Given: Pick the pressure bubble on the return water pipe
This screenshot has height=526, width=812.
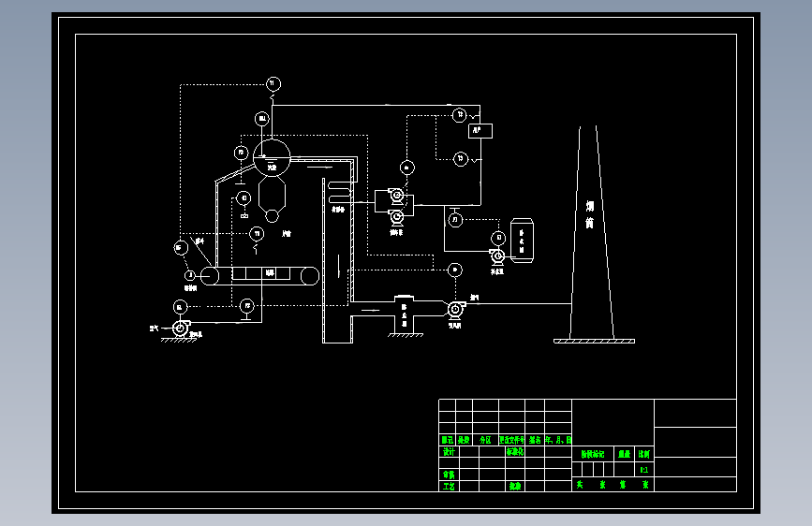Looking at the screenshot, I should click(455, 220).
